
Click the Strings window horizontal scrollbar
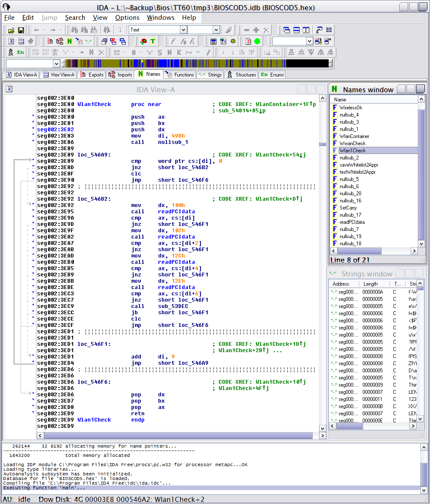click(x=373, y=426)
